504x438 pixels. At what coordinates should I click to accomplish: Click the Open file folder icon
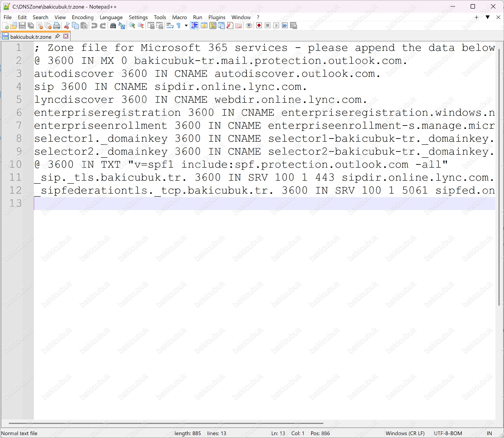click(14, 26)
